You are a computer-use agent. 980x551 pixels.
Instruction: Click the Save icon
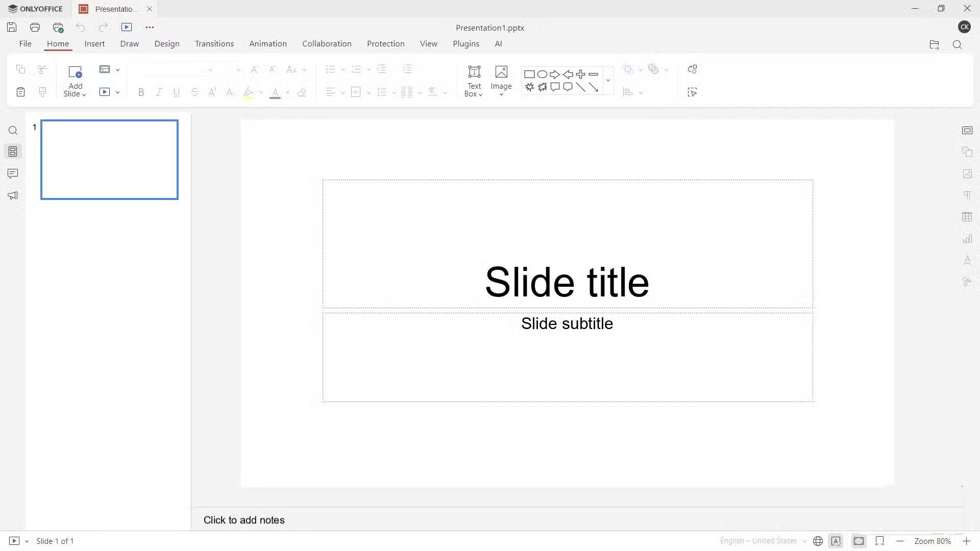pyautogui.click(x=12, y=28)
